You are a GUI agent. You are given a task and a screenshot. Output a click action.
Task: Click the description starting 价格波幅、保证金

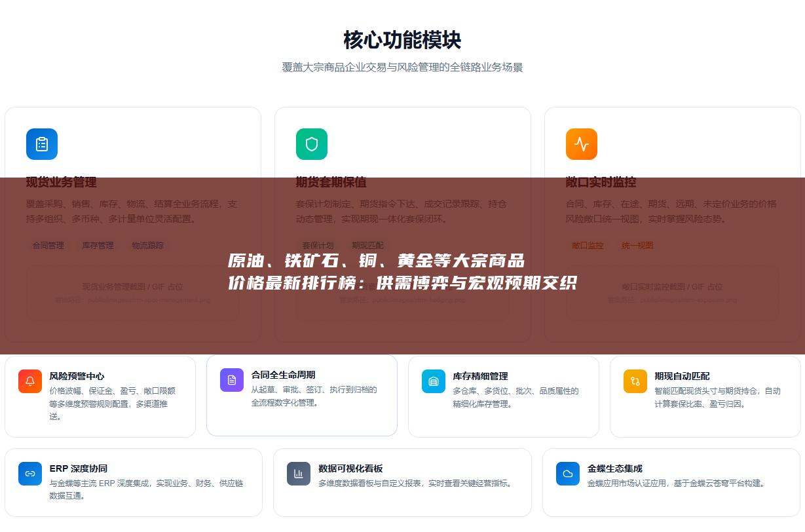[113, 404]
